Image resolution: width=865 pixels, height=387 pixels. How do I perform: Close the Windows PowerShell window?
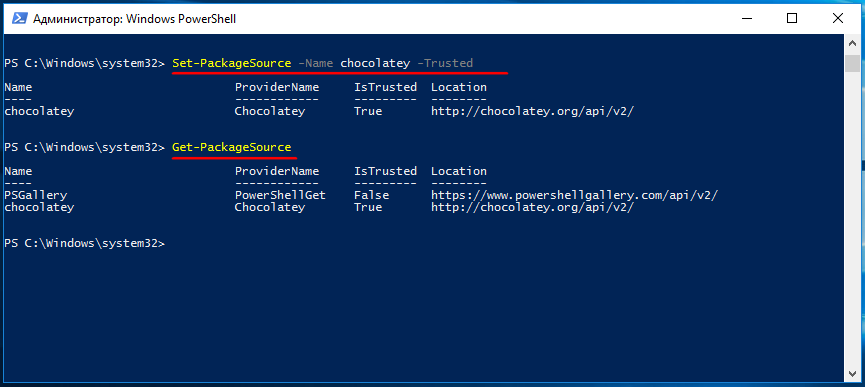point(837,18)
